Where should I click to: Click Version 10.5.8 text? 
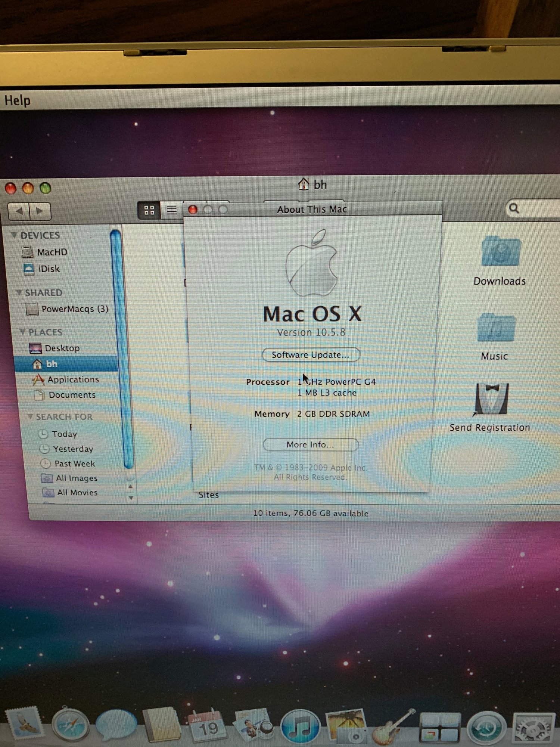(311, 332)
